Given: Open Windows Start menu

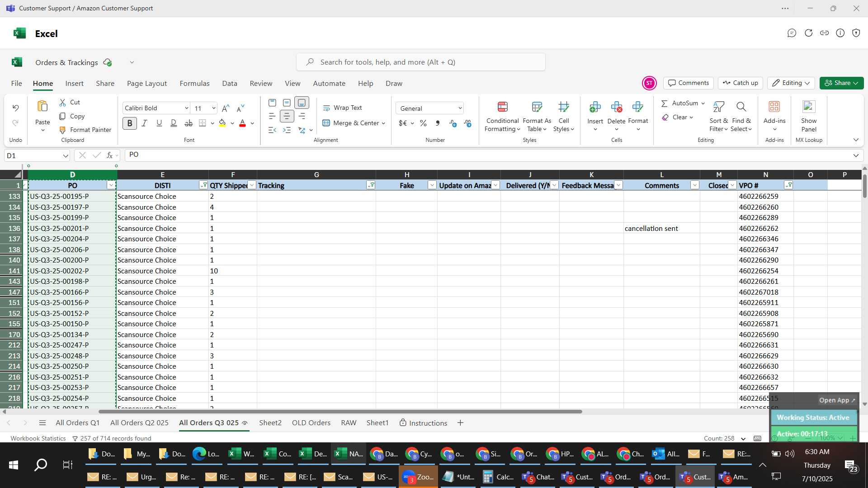Looking at the screenshot, I should (x=14, y=465).
